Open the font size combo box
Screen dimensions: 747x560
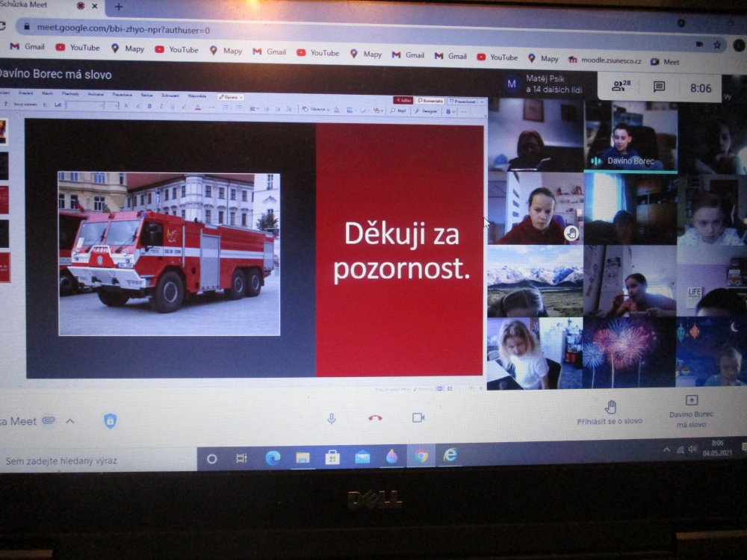(111, 106)
